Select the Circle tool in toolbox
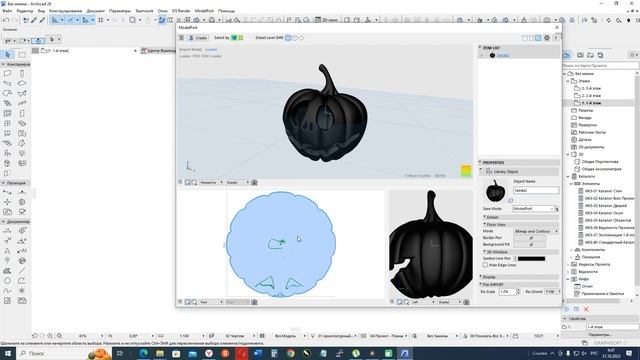The width and height of the screenshot is (640, 360). 7,281
